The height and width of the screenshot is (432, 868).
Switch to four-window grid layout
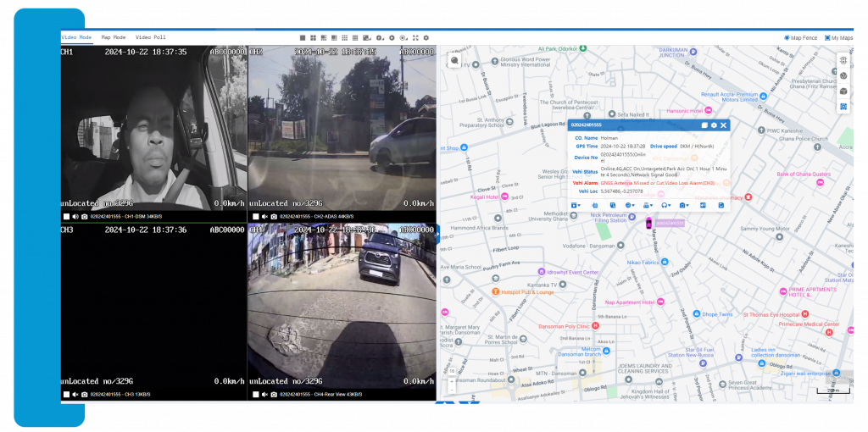(313, 38)
